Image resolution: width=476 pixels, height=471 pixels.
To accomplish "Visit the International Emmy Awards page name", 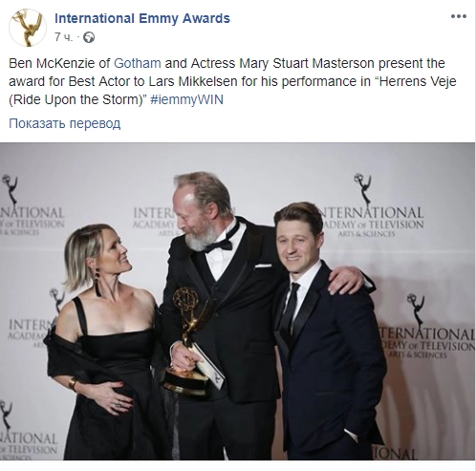I will [x=142, y=18].
